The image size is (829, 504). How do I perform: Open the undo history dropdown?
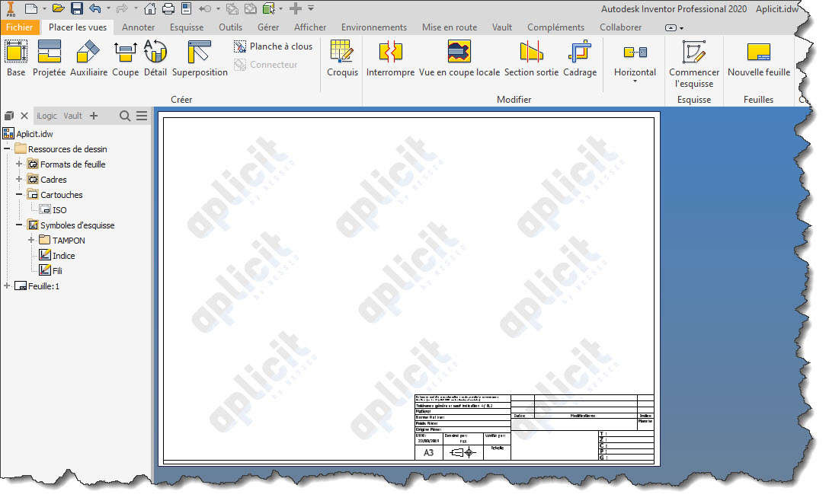pos(108,8)
